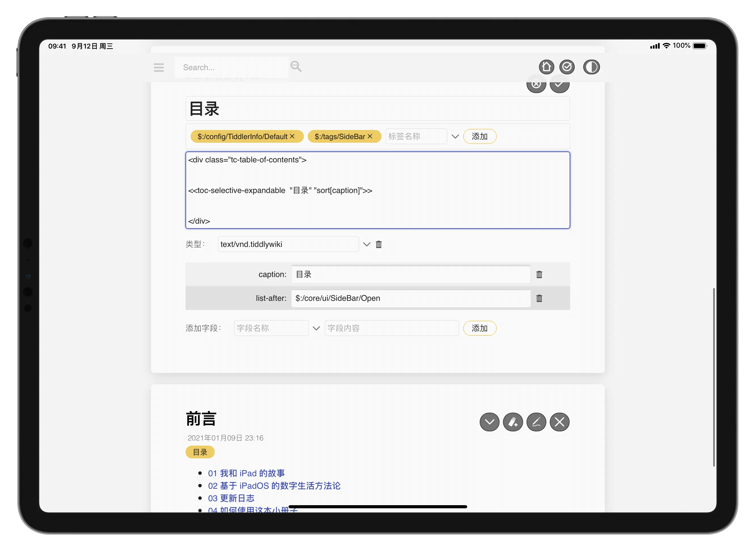Click the circled checkmark save wiki icon
The image size is (756, 552).
[567, 67]
